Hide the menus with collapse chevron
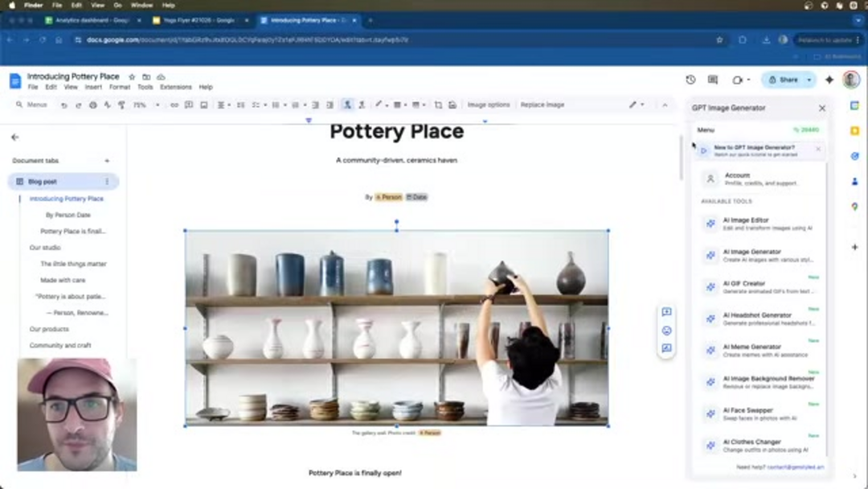This screenshot has width=868, height=489. [x=665, y=105]
